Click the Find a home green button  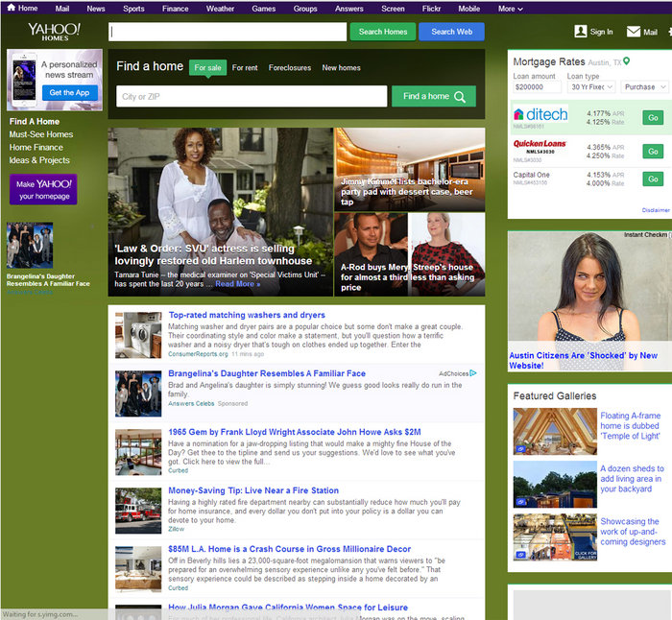pyautogui.click(x=434, y=96)
